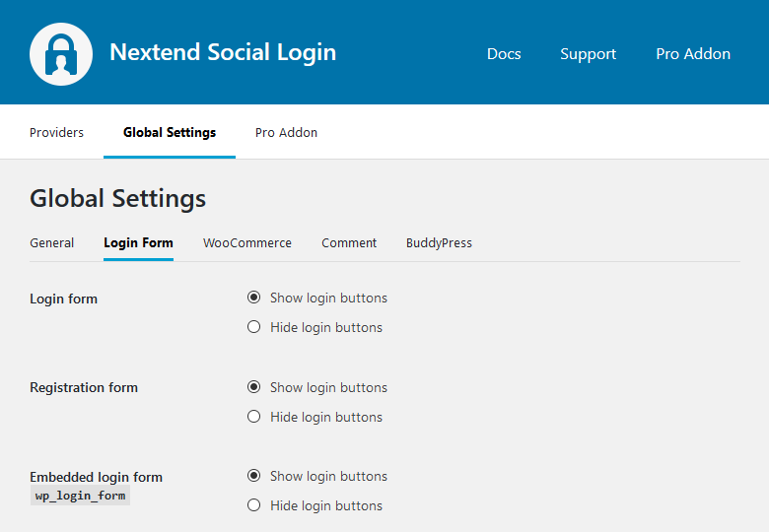Open the WooCommerce settings subtab
This screenshot has height=532, width=769.
247,242
